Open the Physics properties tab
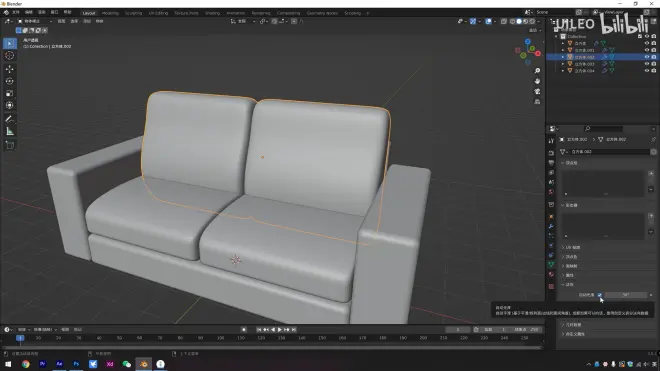This screenshot has width=660, height=371. click(x=551, y=246)
